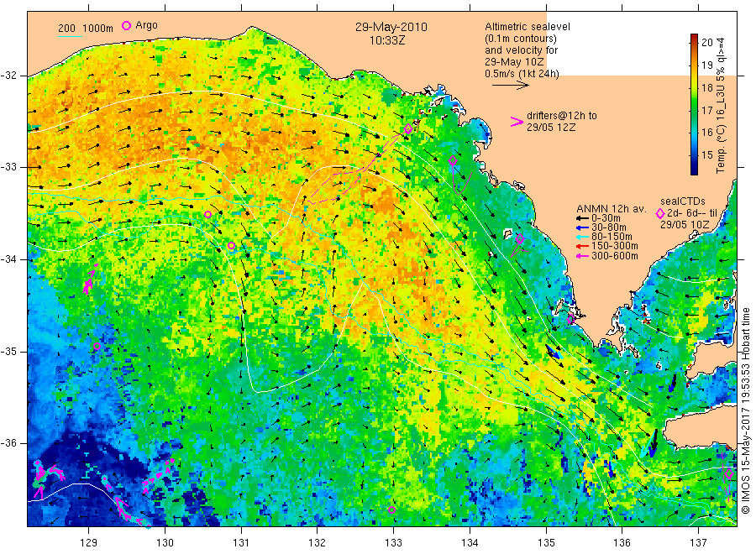Screen dimensions: 756x554
Task: Click the '200 1000m' isobath legend text
Action: [x=86, y=29]
